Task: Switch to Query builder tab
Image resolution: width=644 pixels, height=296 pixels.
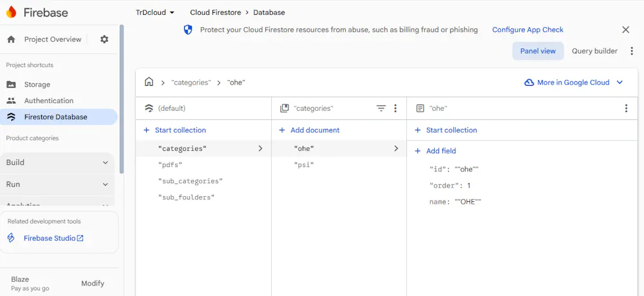Action: (x=594, y=51)
